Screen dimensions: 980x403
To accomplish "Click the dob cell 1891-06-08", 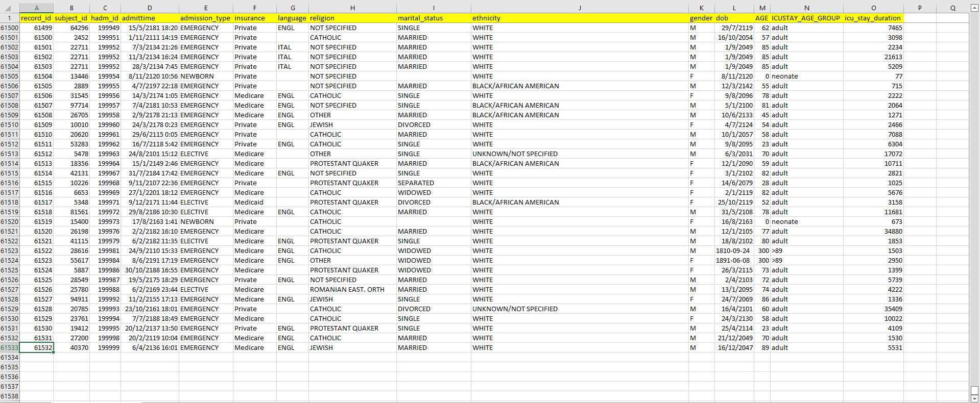I will pos(734,260).
